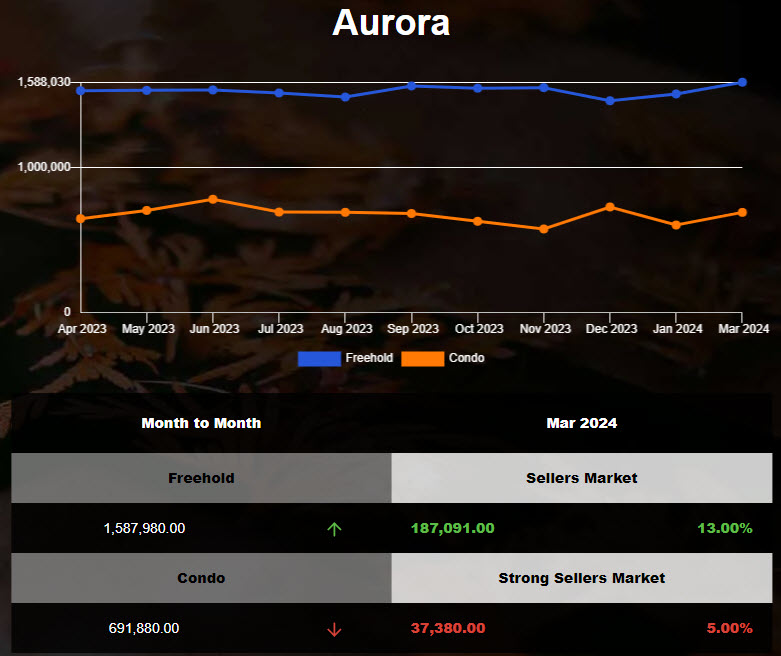
Task: Click Nov 2023 Condo data point
Action: click(544, 229)
